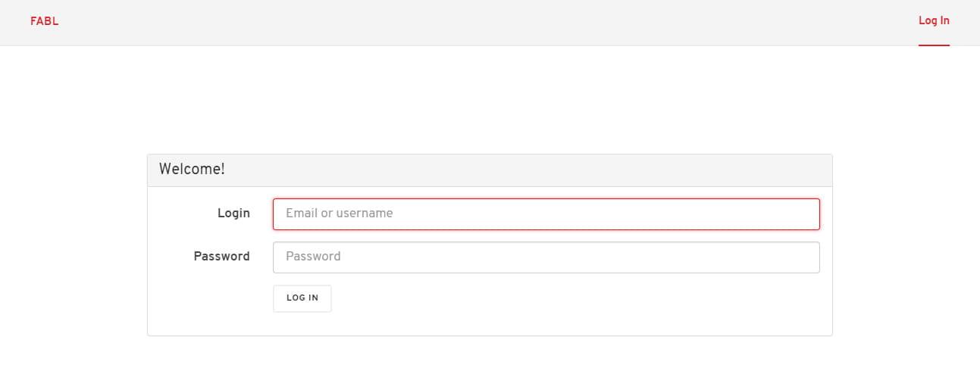Go to the FABL home page
The height and width of the screenshot is (371, 980).
44,21
